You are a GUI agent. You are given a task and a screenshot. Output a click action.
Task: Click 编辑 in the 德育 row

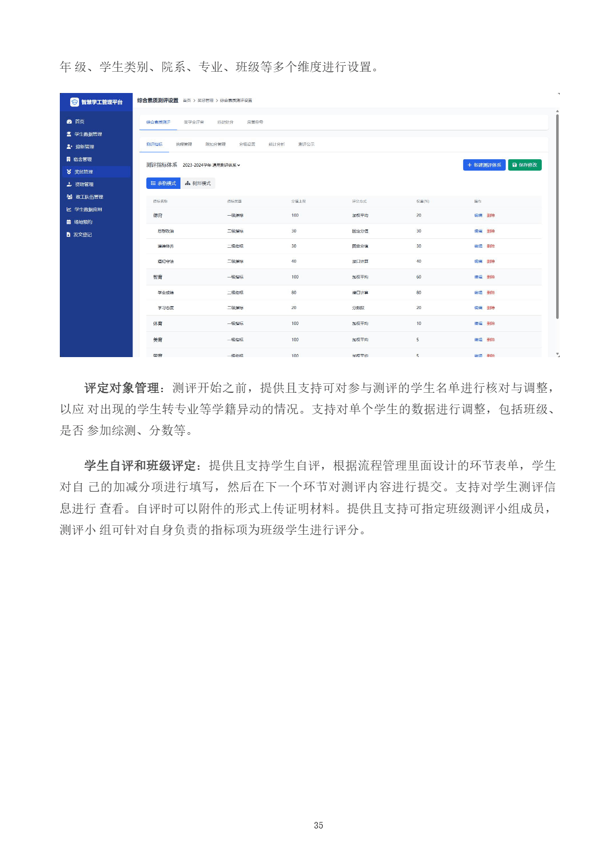coord(478,216)
